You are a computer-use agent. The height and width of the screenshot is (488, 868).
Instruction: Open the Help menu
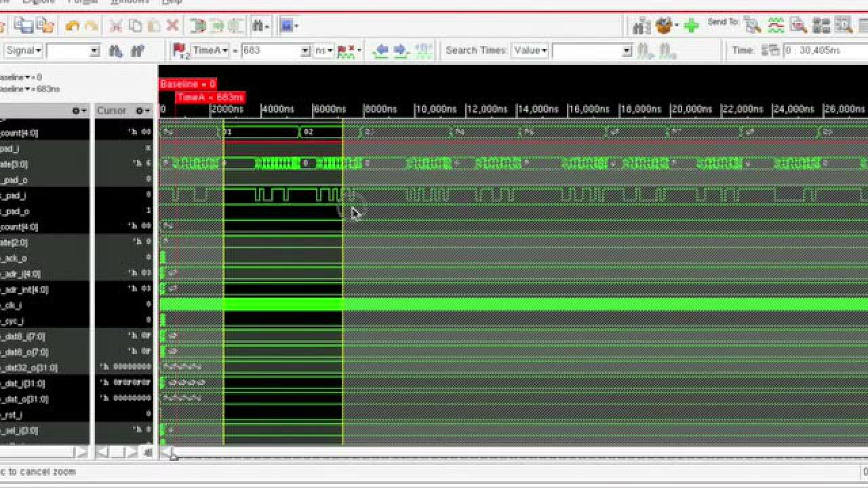[172, 2]
